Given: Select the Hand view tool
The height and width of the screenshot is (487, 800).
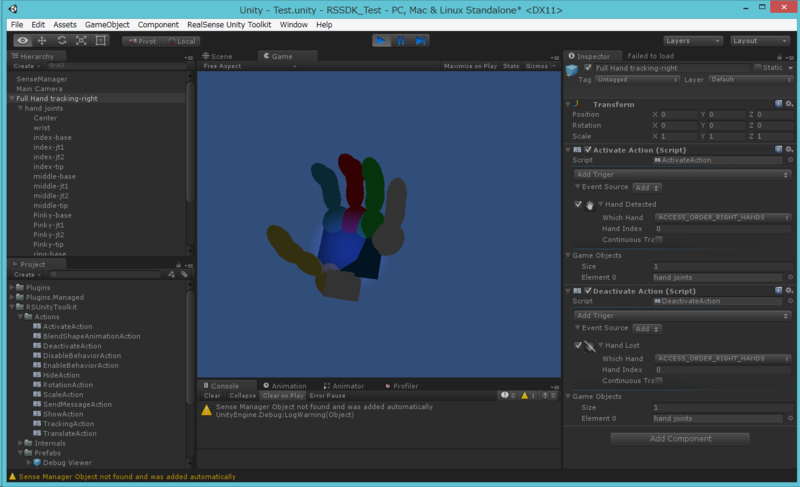Looking at the screenshot, I should point(22,41).
